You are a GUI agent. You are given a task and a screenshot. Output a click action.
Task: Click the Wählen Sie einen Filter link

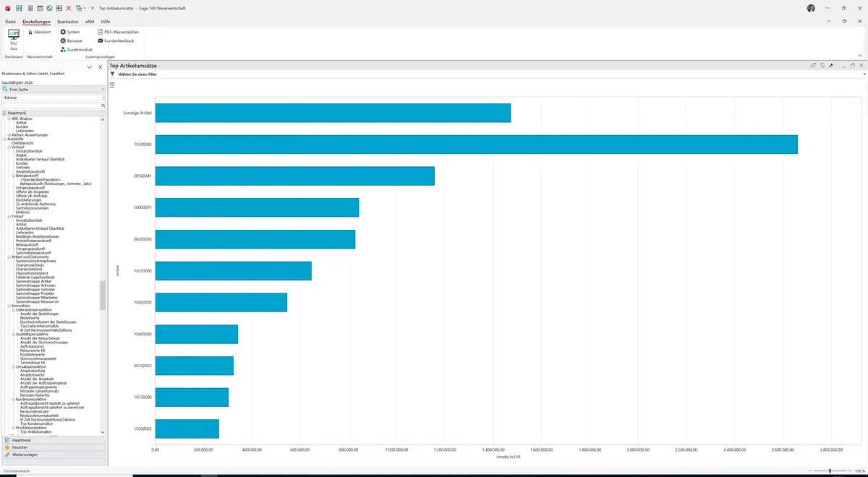[x=137, y=74]
